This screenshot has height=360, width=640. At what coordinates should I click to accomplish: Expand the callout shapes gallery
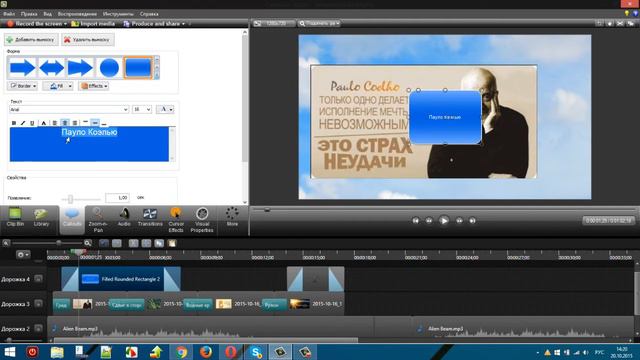[157, 76]
